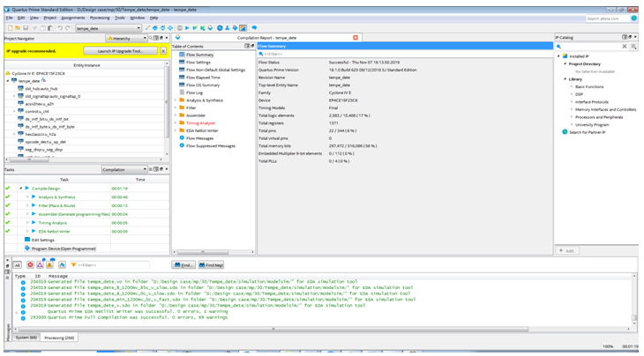The width and height of the screenshot is (644, 356).
Task: Expand the control:u_ctrl hierarchy node
Action: (x=14, y=111)
